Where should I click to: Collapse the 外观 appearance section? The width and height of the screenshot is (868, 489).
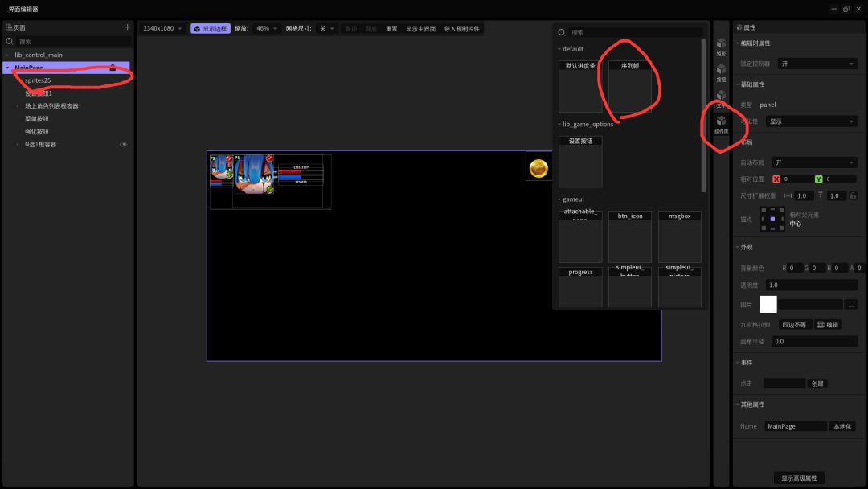pyautogui.click(x=737, y=247)
